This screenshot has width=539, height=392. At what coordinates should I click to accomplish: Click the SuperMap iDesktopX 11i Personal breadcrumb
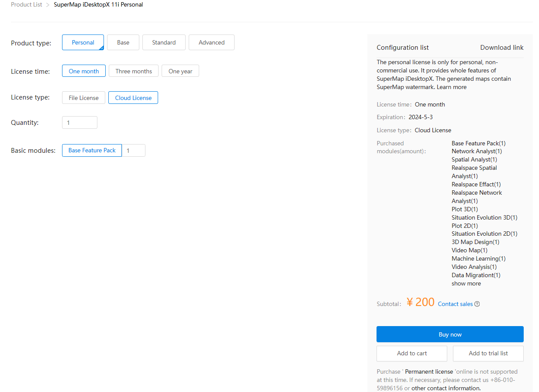click(x=98, y=4)
